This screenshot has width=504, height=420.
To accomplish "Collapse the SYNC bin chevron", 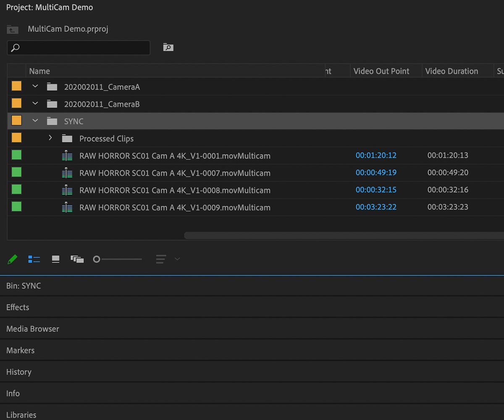I will point(35,121).
